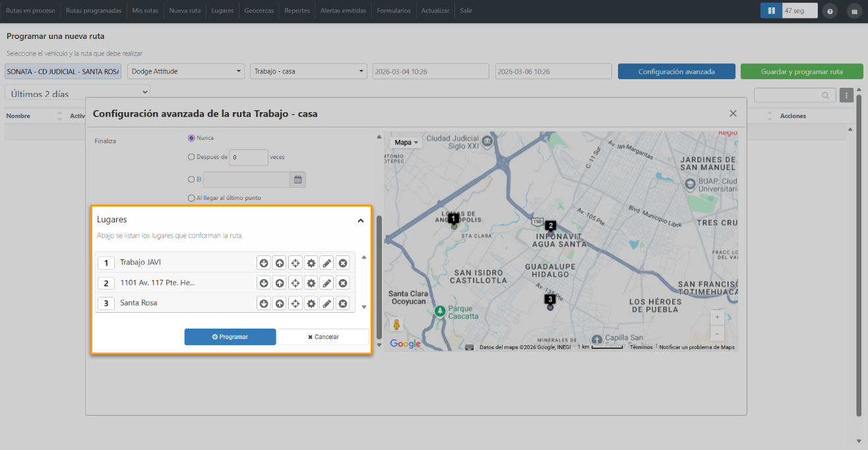868x450 pixels.
Task: Edit Santa Rosa using the pencil icon
Action: 327,304
